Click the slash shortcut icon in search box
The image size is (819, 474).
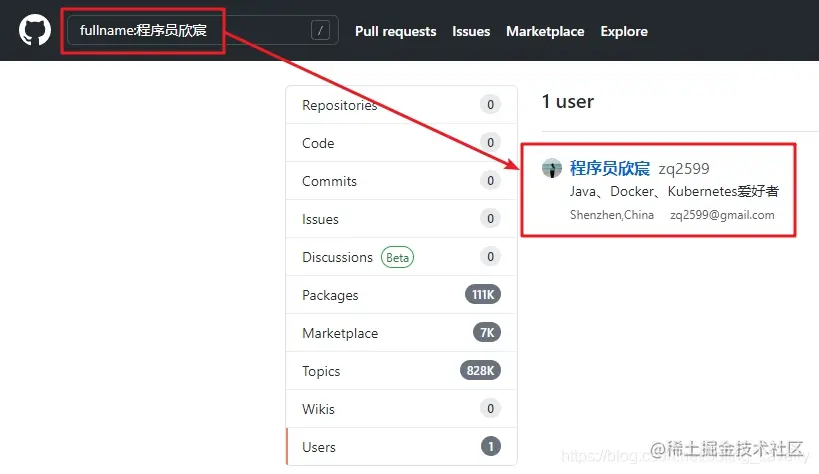[320, 30]
